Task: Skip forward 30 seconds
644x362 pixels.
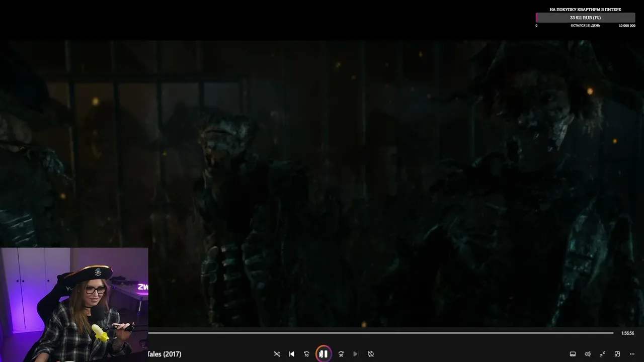Action: point(341,354)
